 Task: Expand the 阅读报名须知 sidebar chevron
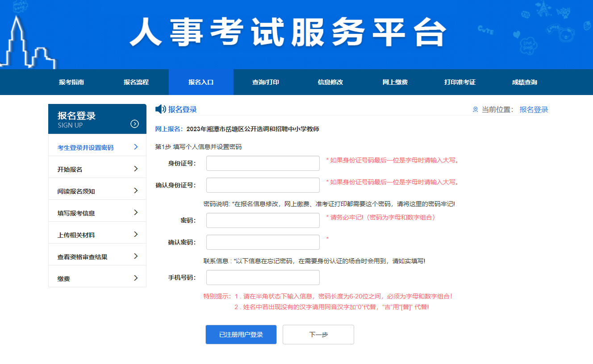coord(136,191)
